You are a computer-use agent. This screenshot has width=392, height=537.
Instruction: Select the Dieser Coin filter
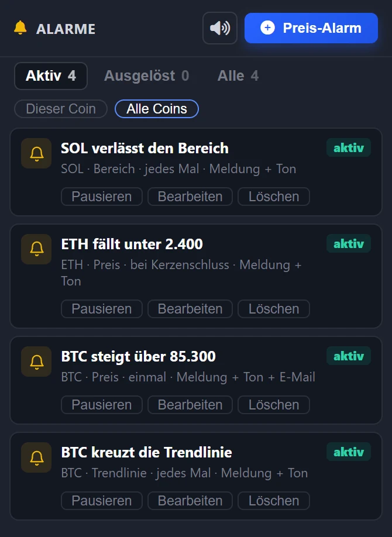pos(61,109)
